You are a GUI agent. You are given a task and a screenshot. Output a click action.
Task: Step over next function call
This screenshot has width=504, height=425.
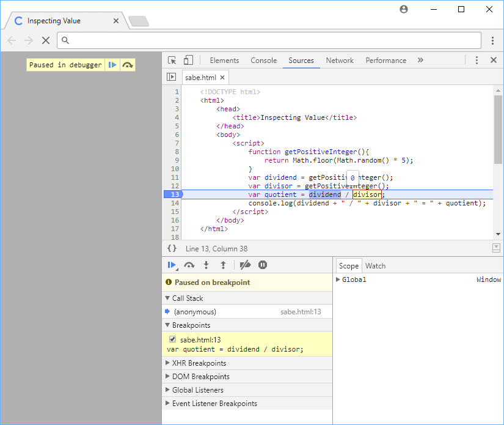[x=189, y=265]
